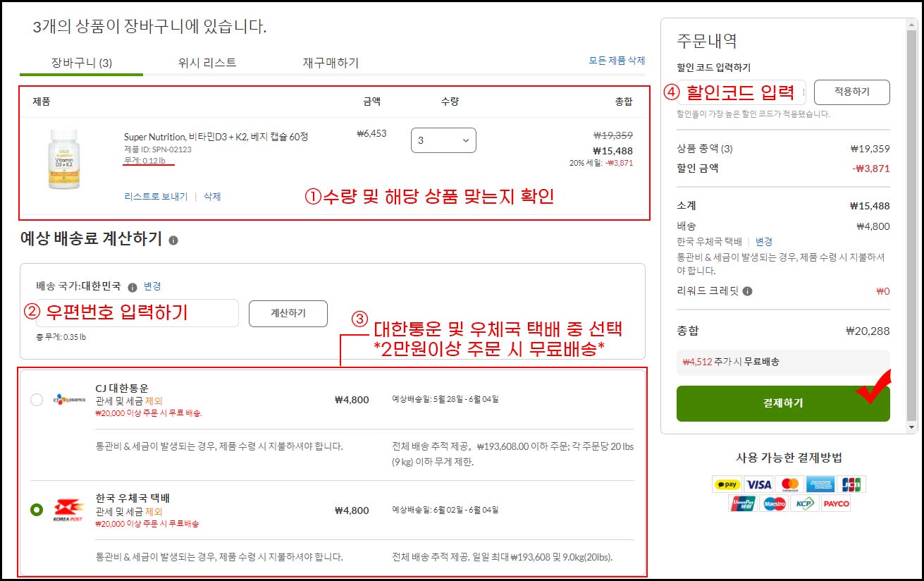
Task: Click the ₩15,488 discounted total in product row
Action: 612,151
